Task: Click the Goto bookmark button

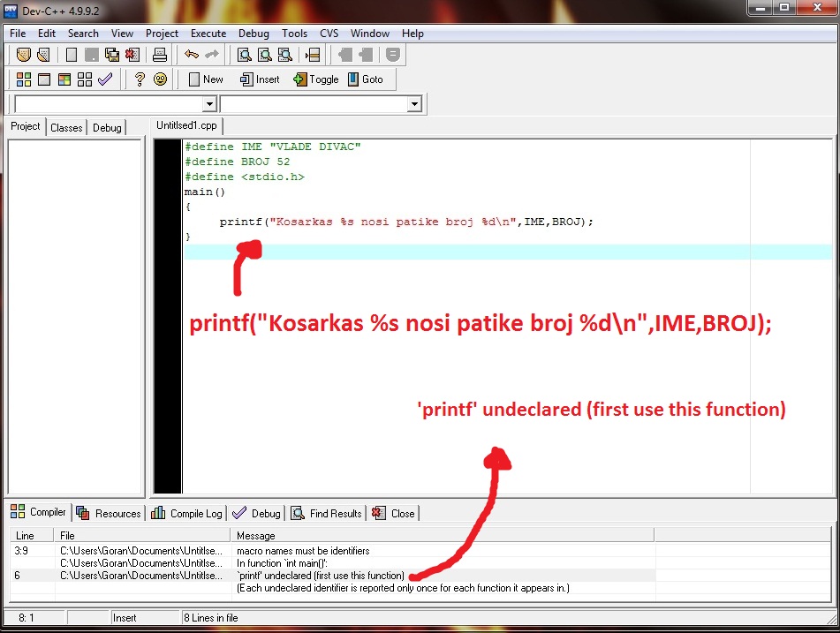Action: tap(366, 79)
